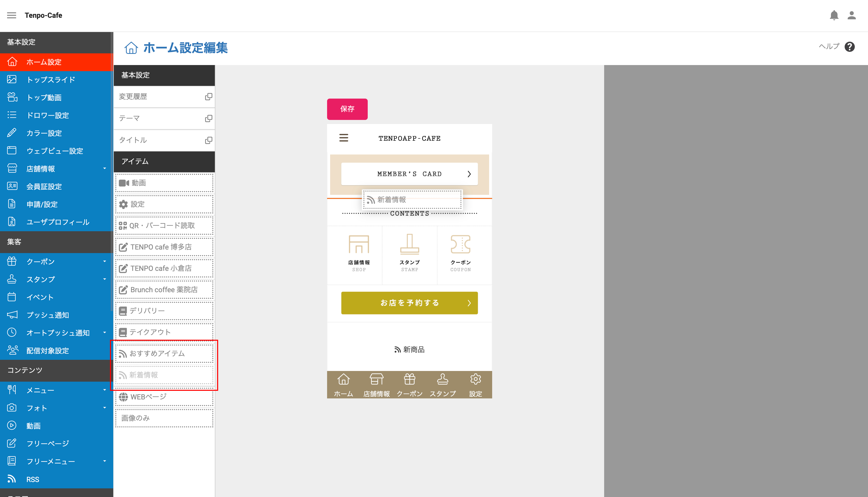Viewport: 868px width, 497px height.
Task: Open トップスライド in the sidebar
Action: point(56,80)
